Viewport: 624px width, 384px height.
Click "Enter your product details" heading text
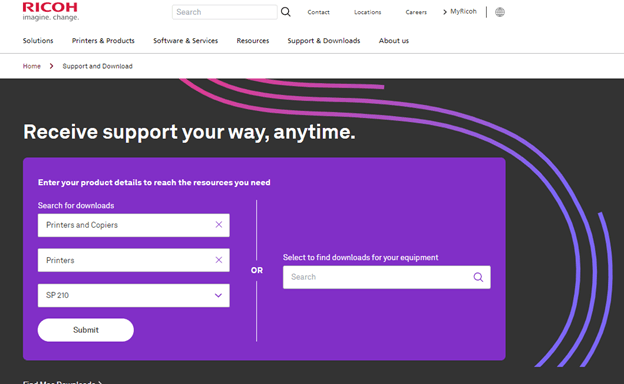coord(154,183)
